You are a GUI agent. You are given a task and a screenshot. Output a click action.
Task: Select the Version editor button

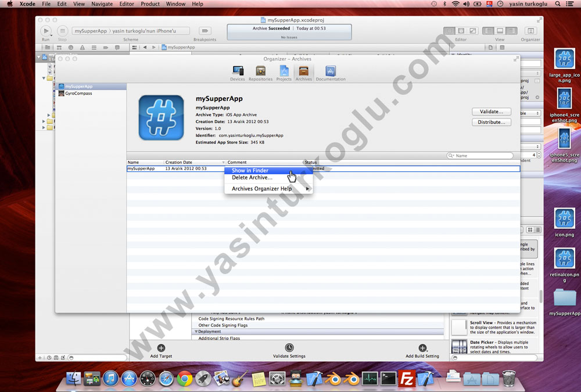pos(472,31)
